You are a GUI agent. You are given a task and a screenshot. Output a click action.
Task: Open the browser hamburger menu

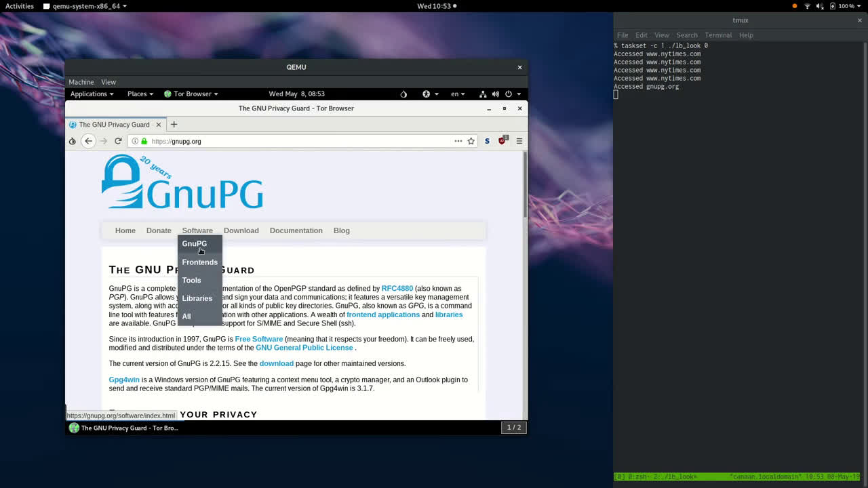[519, 141]
